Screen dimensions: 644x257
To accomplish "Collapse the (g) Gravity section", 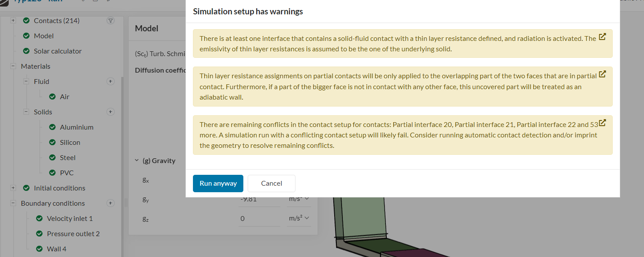I will coord(136,160).
